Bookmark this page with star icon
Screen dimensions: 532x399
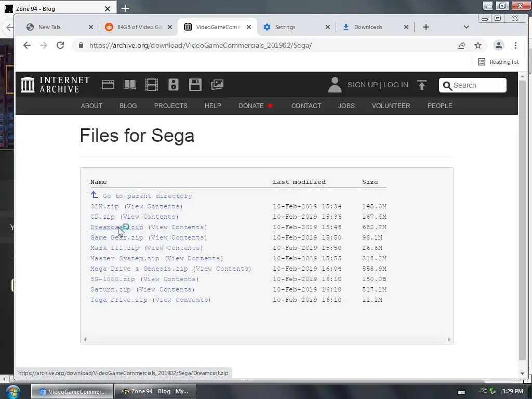coord(478,46)
